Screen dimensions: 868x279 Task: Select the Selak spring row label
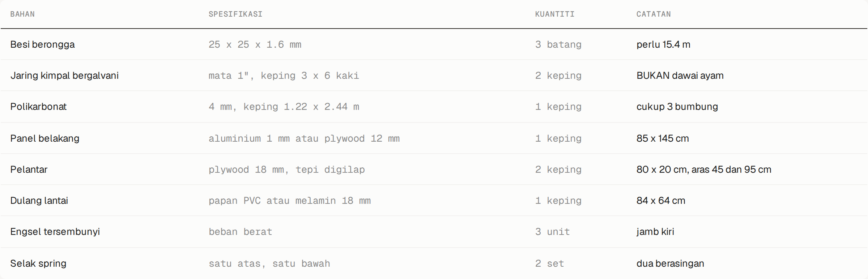(38, 263)
